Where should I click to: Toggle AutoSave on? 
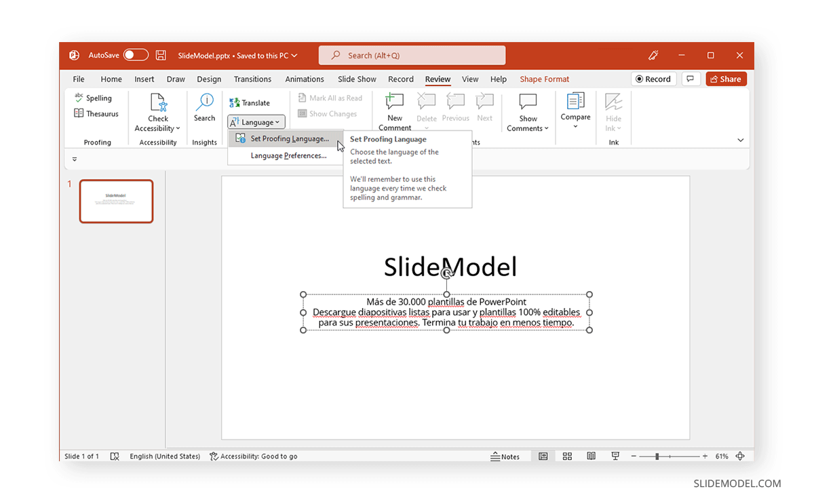[x=135, y=55]
